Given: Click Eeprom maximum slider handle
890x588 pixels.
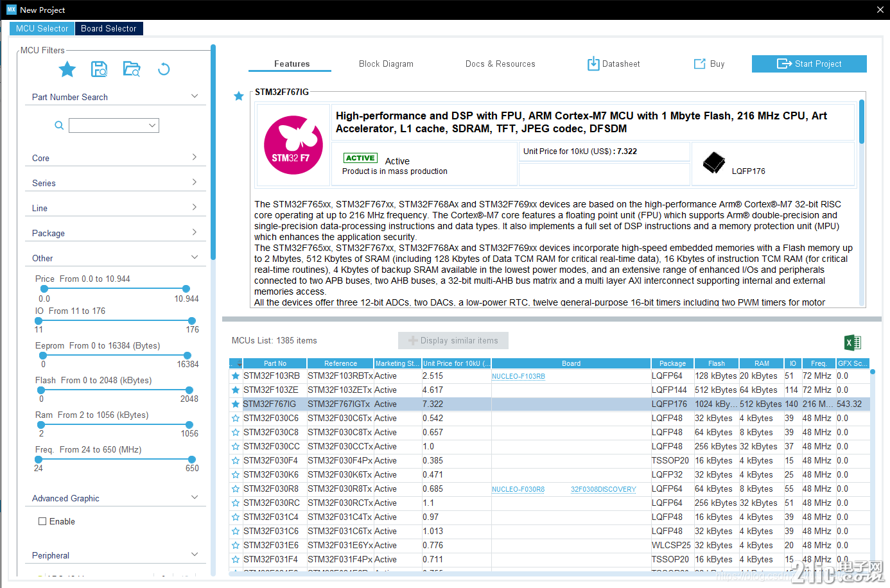Looking at the screenshot, I should coord(188,356).
